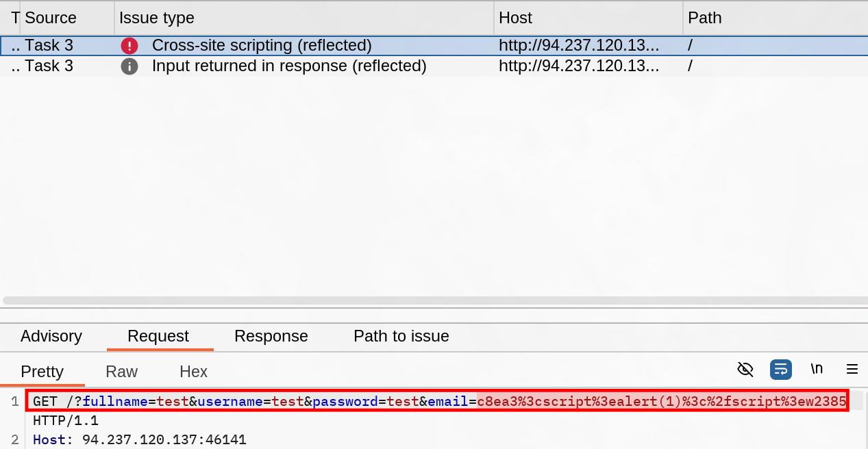Switch to the Raw view tab
This screenshot has width=868, height=449.
(x=121, y=372)
